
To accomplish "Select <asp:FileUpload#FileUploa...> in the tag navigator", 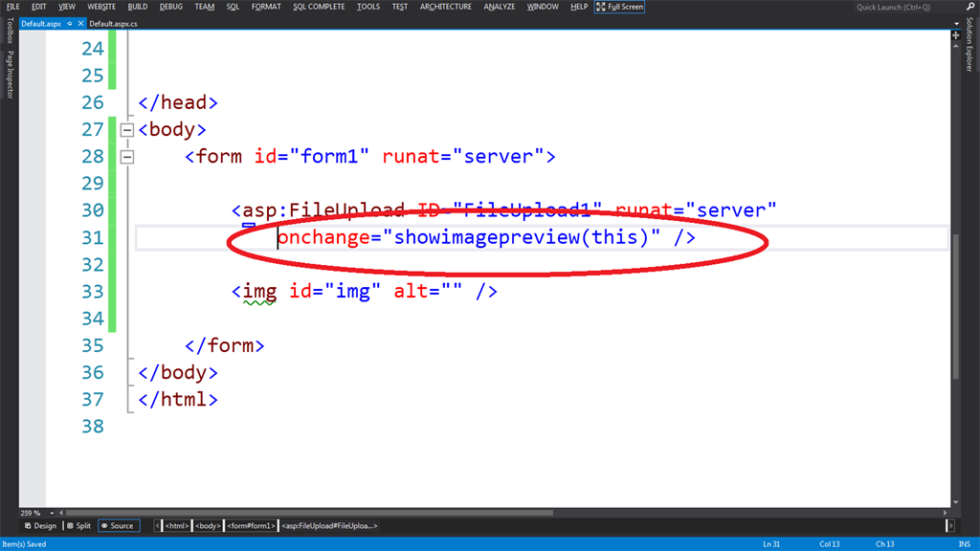I will [328, 525].
